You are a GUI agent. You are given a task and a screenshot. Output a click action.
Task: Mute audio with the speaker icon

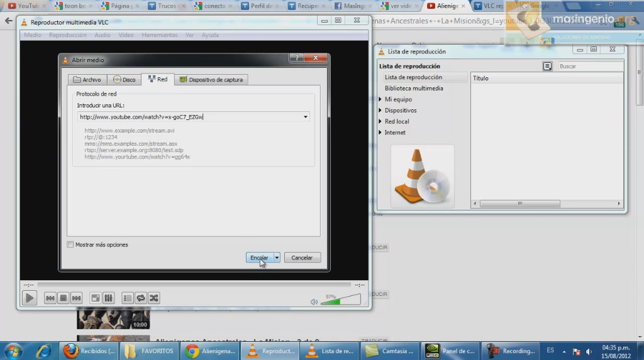pyautogui.click(x=314, y=302)
